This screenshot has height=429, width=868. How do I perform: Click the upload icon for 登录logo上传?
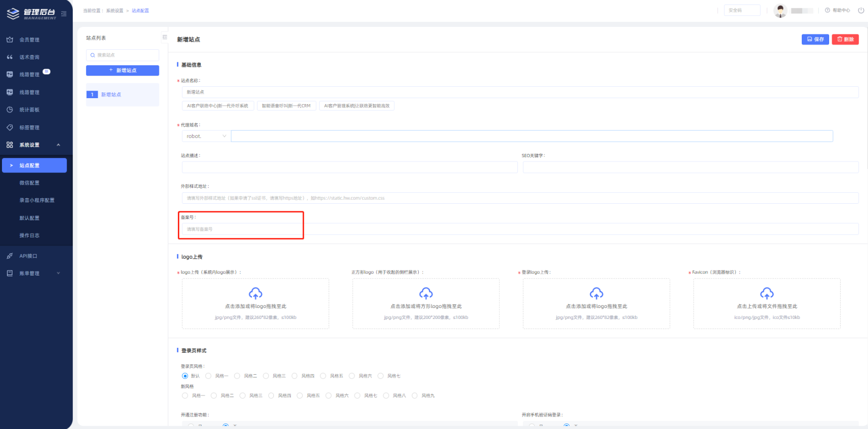[596, 293]
